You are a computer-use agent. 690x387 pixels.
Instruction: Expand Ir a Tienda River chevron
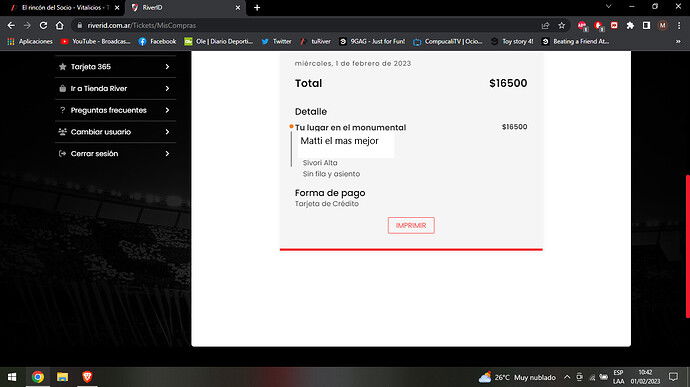167,88
